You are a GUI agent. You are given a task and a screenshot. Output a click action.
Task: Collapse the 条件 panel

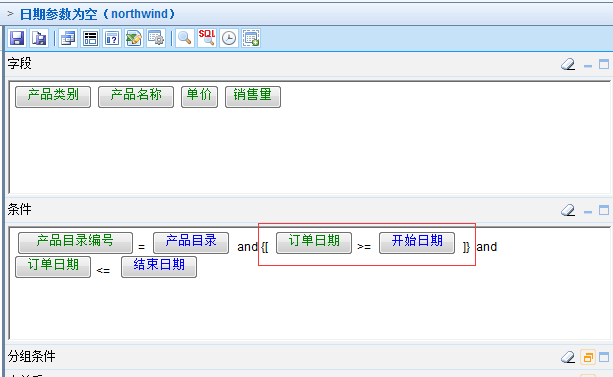[588, 212]
